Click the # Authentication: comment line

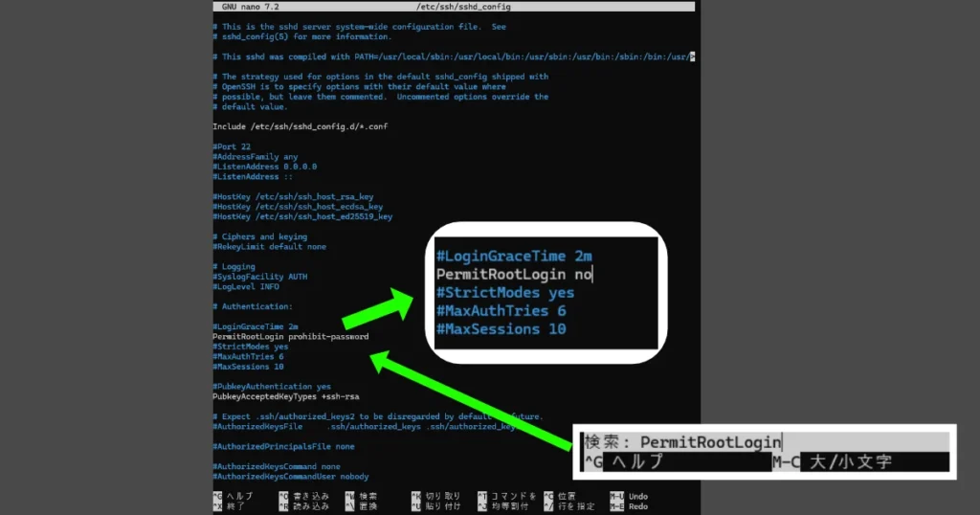pyautogui.click(x=253, y=307)
